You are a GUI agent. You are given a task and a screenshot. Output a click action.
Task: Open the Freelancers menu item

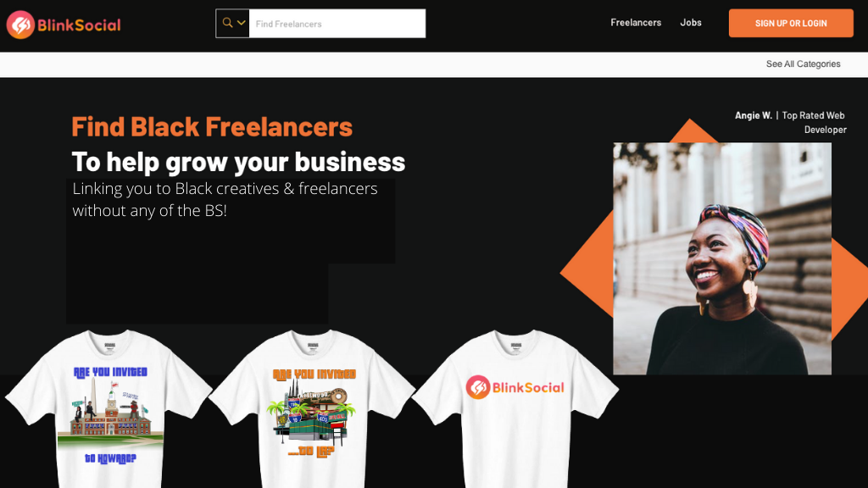click(x=636, y=23)
